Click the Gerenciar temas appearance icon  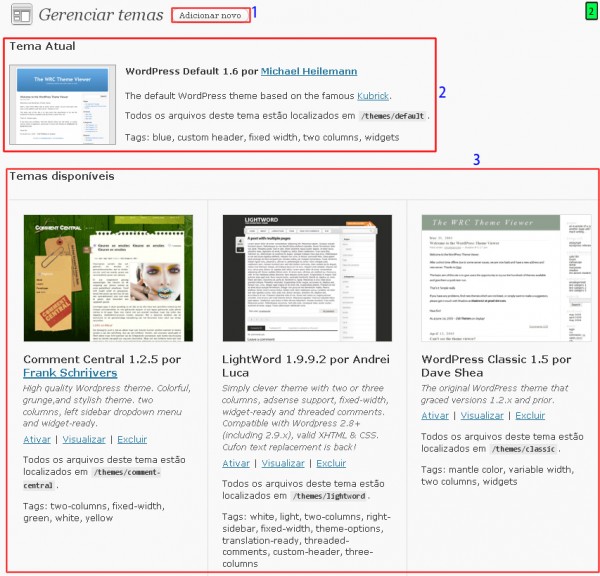pos(22,15)
